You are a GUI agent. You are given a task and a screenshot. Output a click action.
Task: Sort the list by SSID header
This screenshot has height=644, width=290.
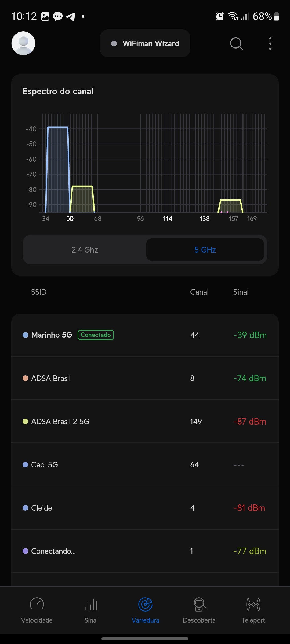pos(39,292)
